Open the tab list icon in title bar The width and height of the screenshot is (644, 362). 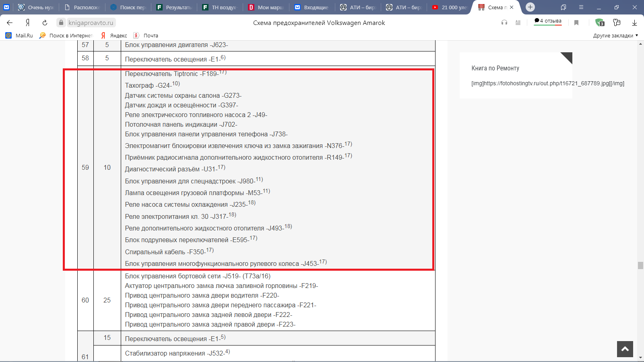563,7
